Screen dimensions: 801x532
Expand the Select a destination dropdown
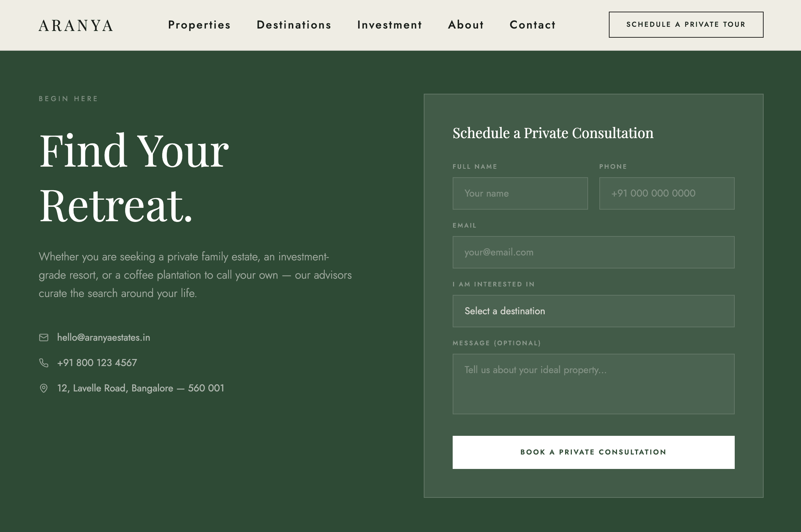click(x=594, y=311)
